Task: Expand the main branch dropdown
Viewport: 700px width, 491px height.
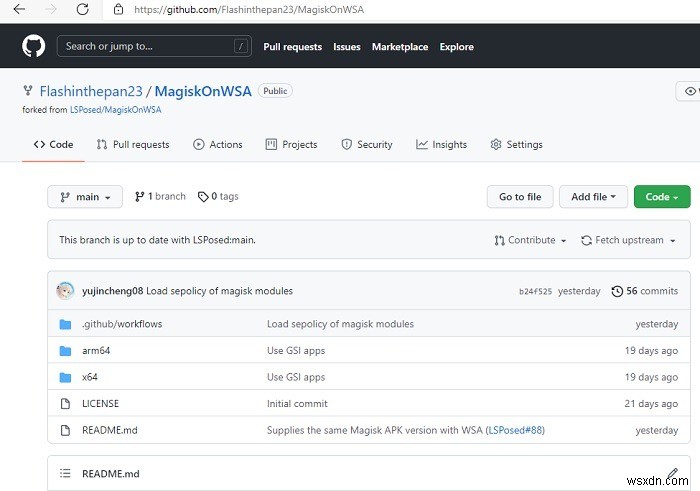Action: pos(85,197)
